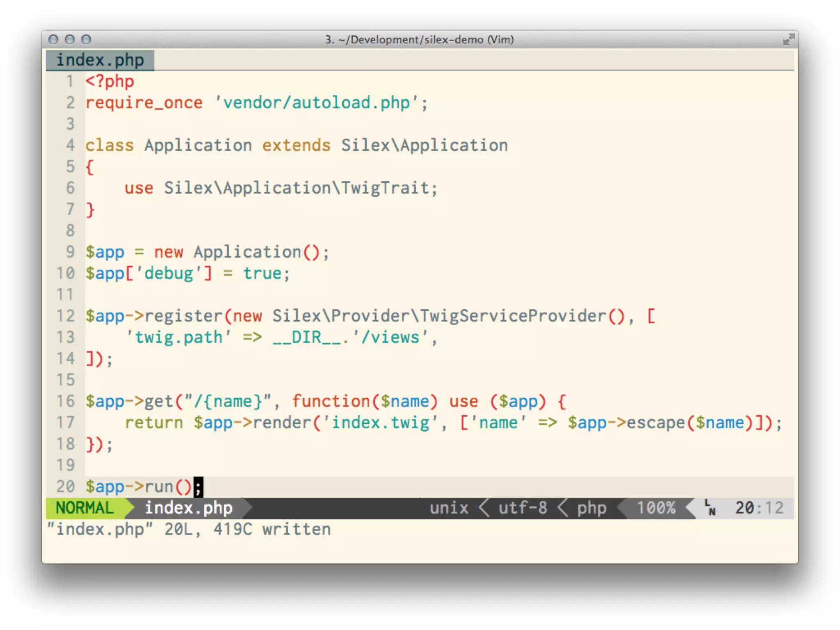The width and height of the screenshot is (840, 630).
Task: Click the 20:12 cursor position indicator
Action: (759, 508)
